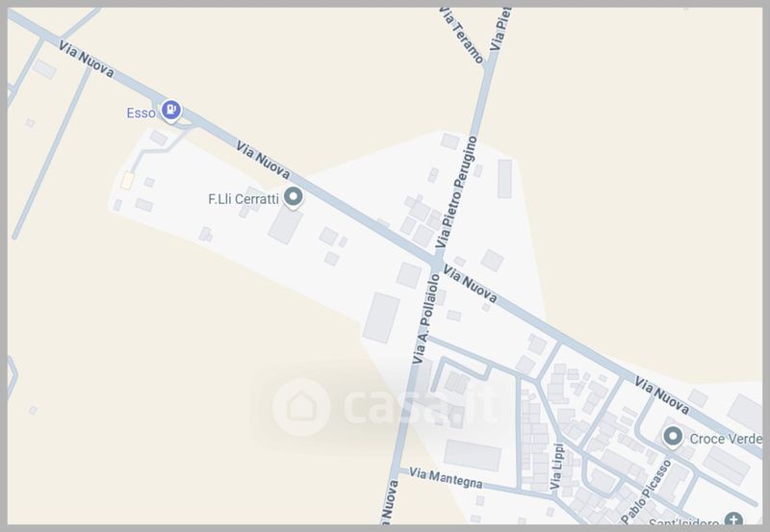Select the Via Teramo street label
Image resolution: width=770 pixels, height=532 pixels.
pyautogui.click(x=462, y=36)
